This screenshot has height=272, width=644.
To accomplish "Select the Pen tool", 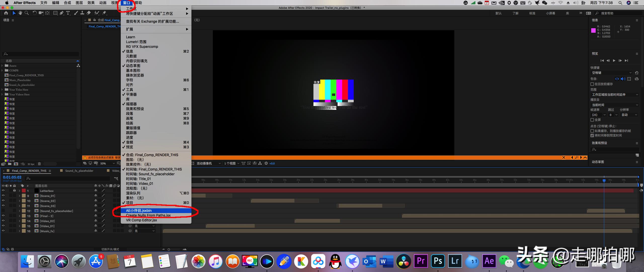I will [62, 13].
